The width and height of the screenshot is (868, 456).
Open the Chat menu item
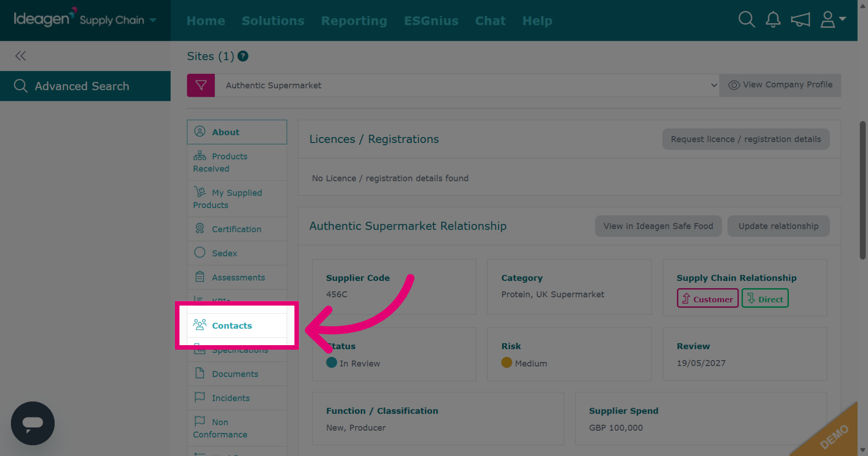click(x=490, y=21)
